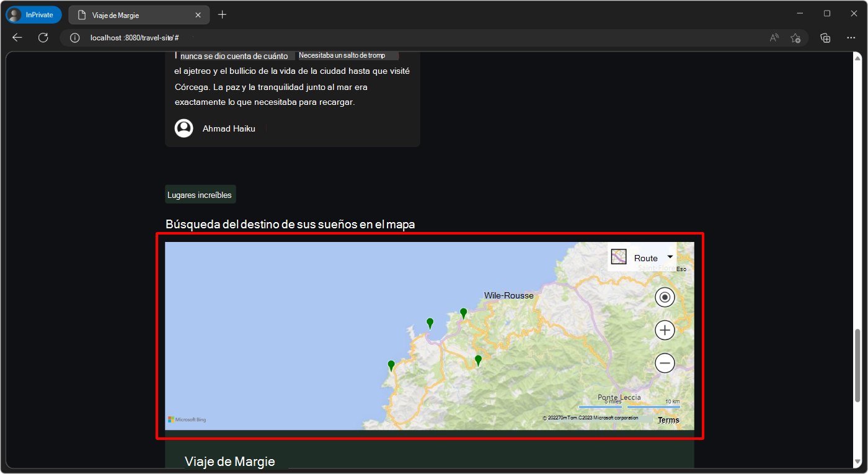Click the Lugares increíbles tag

(x=200, y=194)
